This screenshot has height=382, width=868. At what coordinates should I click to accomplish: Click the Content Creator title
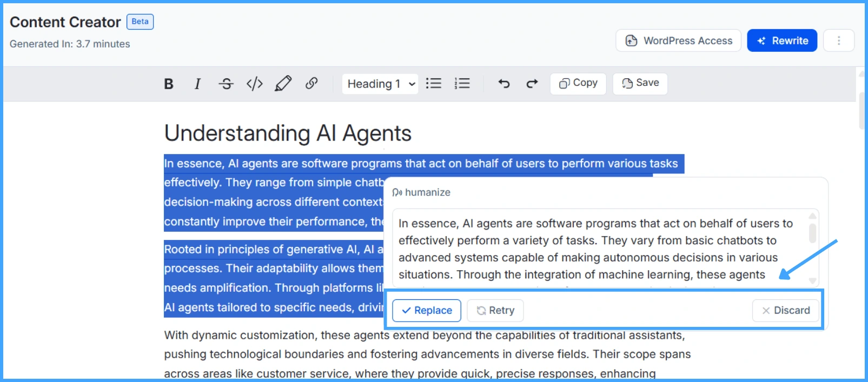pos(65,22)
